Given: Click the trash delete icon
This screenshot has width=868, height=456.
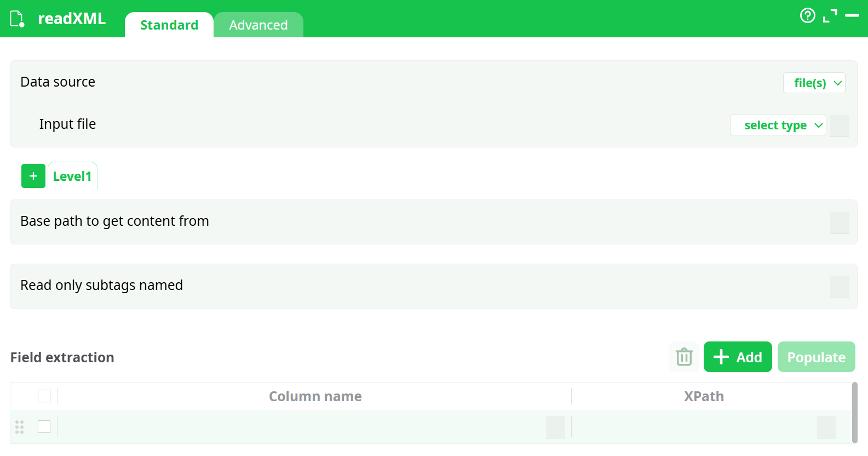Looking at the screenshot, I should [683, 357].
